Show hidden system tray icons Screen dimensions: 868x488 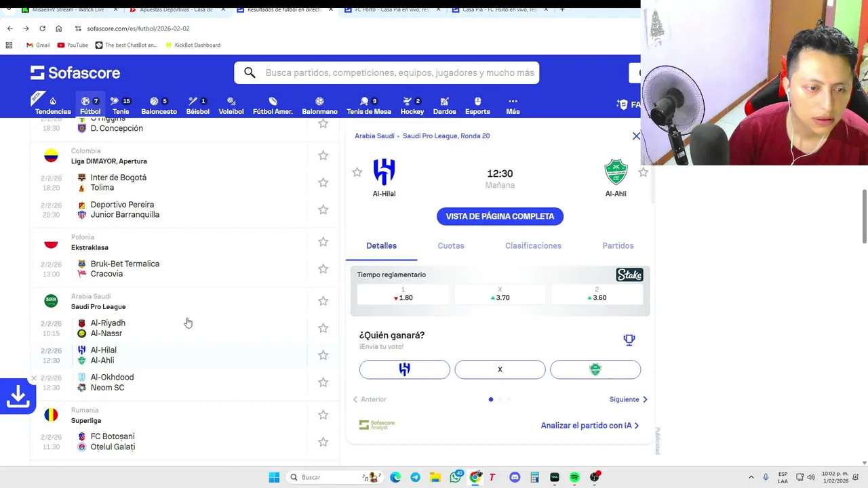point(751,477)
